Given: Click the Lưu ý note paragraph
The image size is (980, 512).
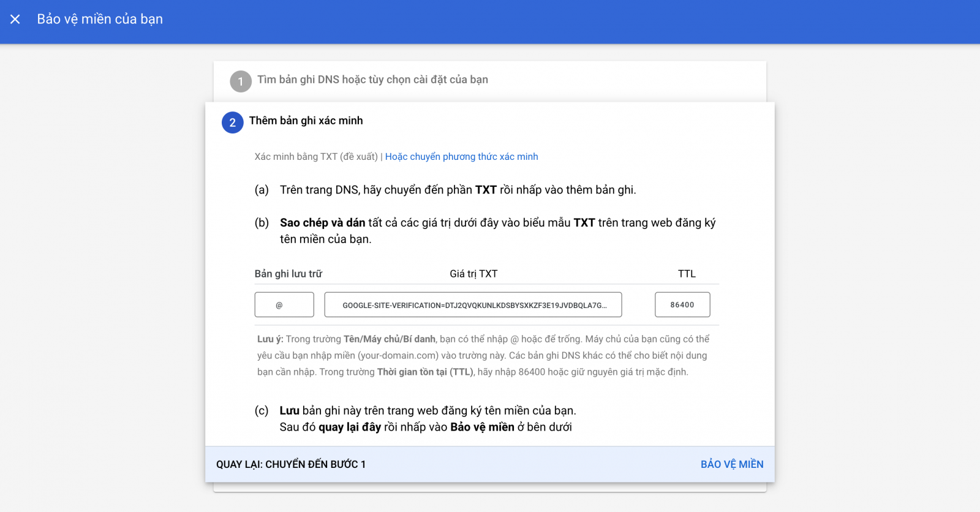Looking at the screenshot, I should click(484, 355).
